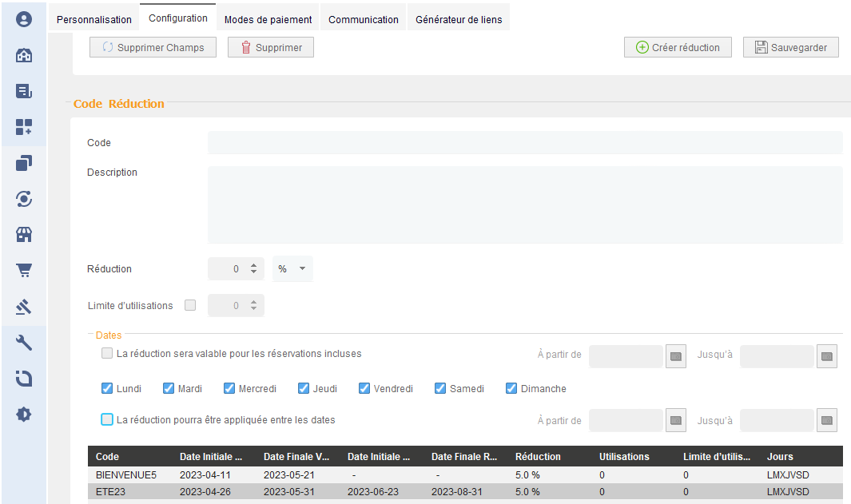Image resolution: width=851 pixels, height=504 pixels.
Task: Open the Générateur de liens tab
Action: pyautogui.click(x=459, y=19)
